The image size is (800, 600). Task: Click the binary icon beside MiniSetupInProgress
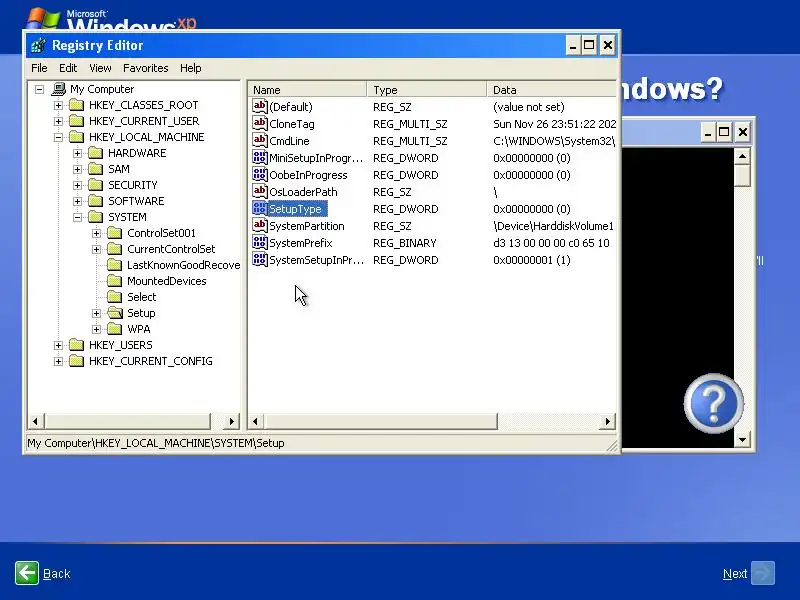click(260, 158)
